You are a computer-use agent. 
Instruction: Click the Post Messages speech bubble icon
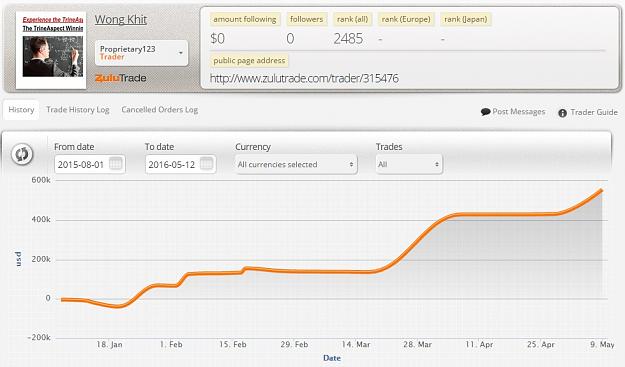pyautogui.click(x=485, y=112)
